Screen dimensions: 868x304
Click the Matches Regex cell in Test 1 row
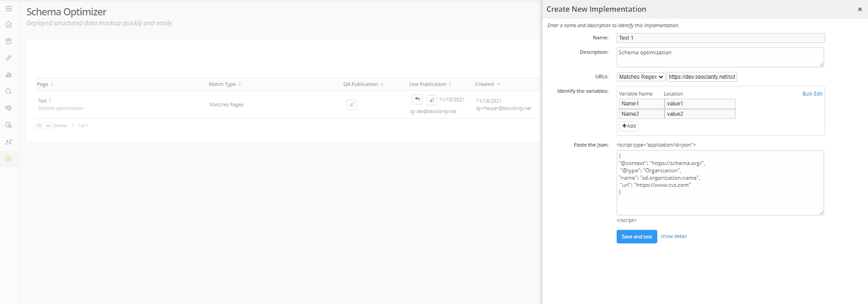227,105
